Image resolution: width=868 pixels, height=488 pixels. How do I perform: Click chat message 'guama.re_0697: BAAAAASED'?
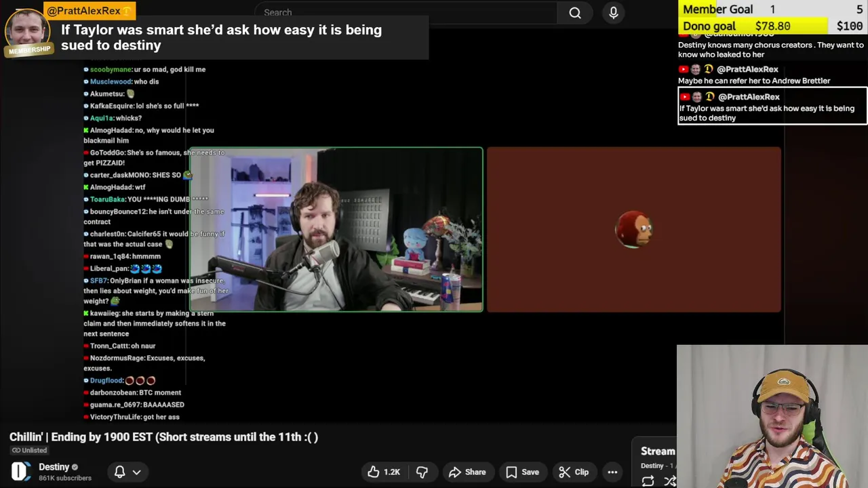click(134, 405)
